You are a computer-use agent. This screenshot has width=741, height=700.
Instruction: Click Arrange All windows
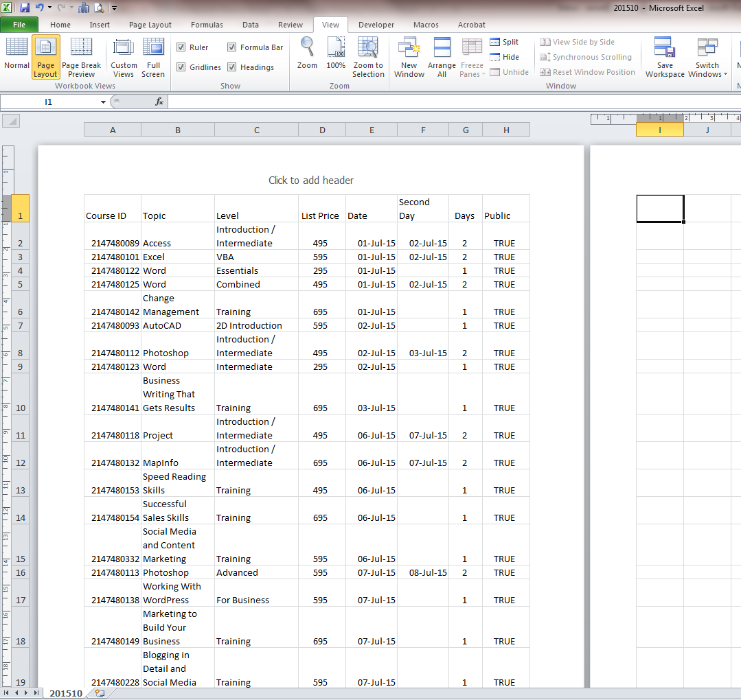point(442,57)
